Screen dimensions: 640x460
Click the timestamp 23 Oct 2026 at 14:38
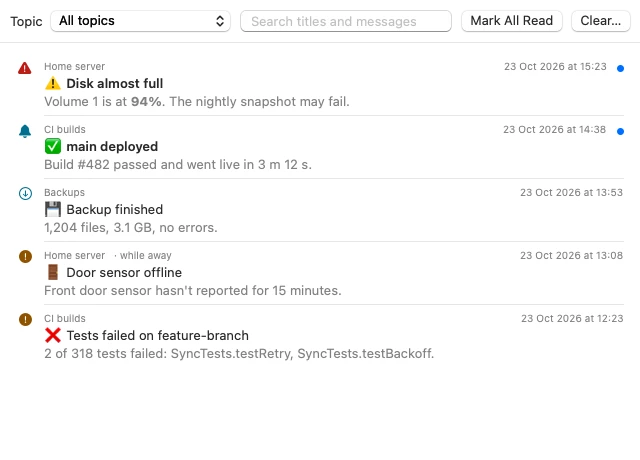tap(554, 129)
